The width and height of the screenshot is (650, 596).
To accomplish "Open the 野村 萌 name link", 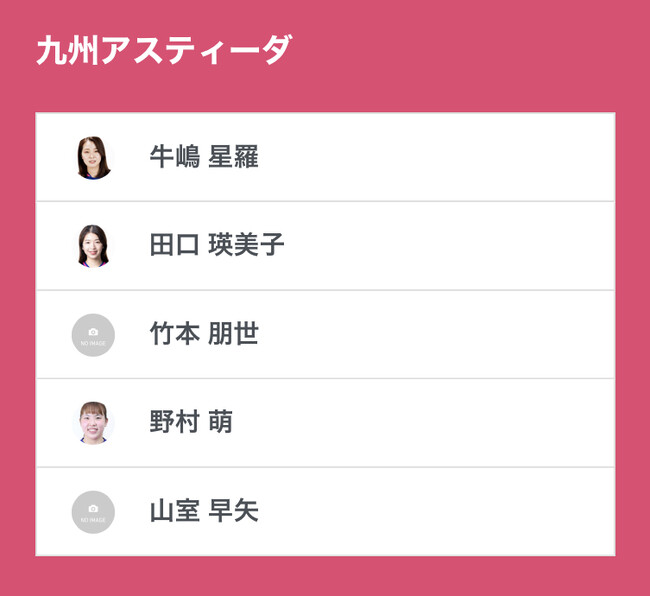I will point(191,423).
